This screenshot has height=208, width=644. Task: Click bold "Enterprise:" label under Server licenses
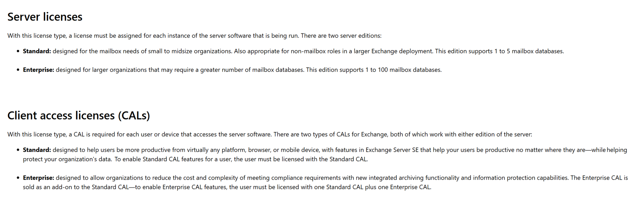click(x=38, y=70)
